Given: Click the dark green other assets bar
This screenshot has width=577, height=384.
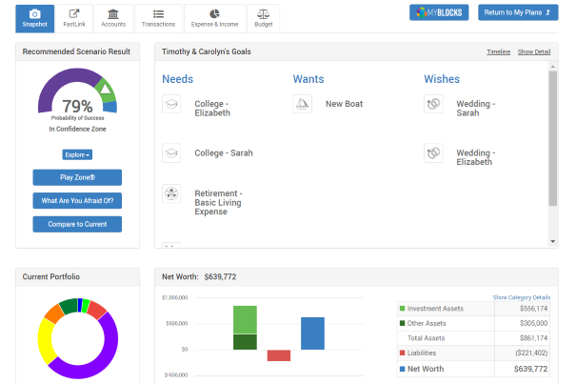Looking at the screenshot, I should pos(245,342).
